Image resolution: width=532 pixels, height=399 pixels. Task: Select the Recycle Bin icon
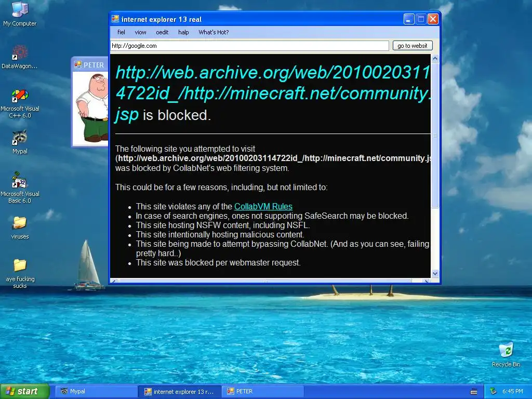pos(506,354)
